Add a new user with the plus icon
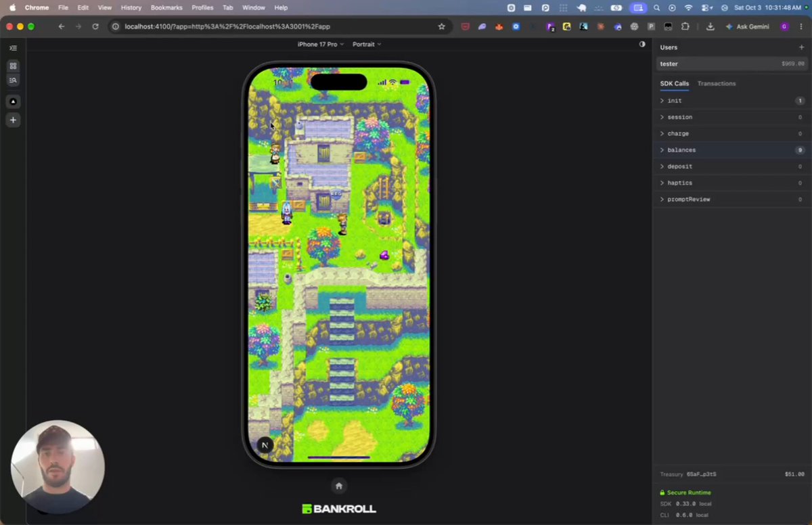 point(802,47)
